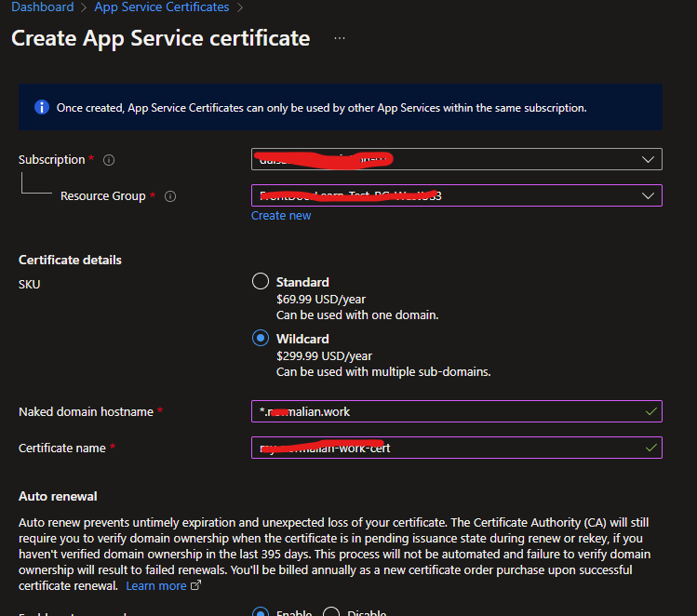Screen dimensions: 697x616
Task: Select Disable for auto renewal
Action: click(x=330, y=612)
